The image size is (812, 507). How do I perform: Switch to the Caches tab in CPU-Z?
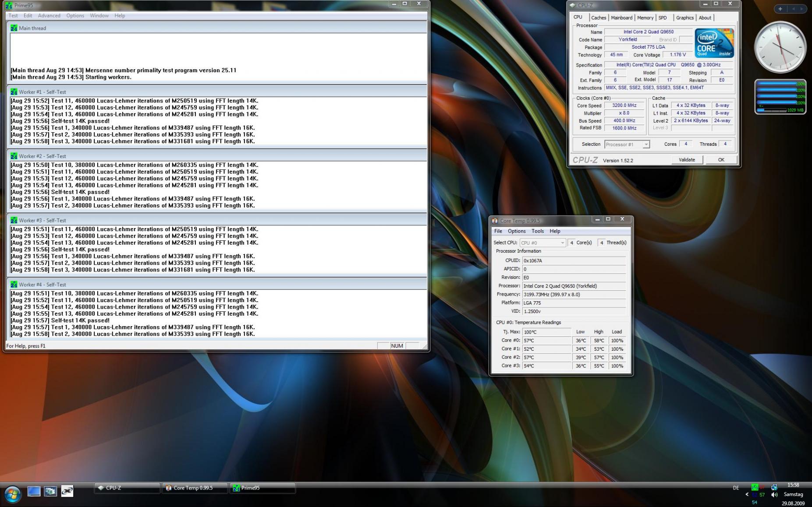coord(599,18)
